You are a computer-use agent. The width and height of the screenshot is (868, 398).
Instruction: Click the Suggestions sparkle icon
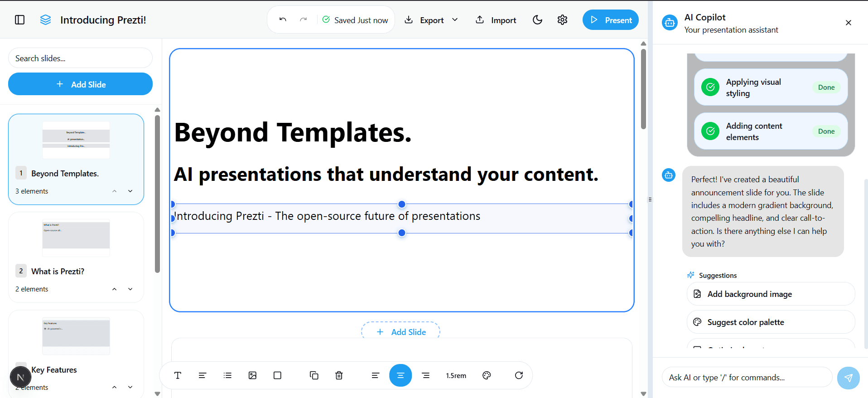point(691,275)
